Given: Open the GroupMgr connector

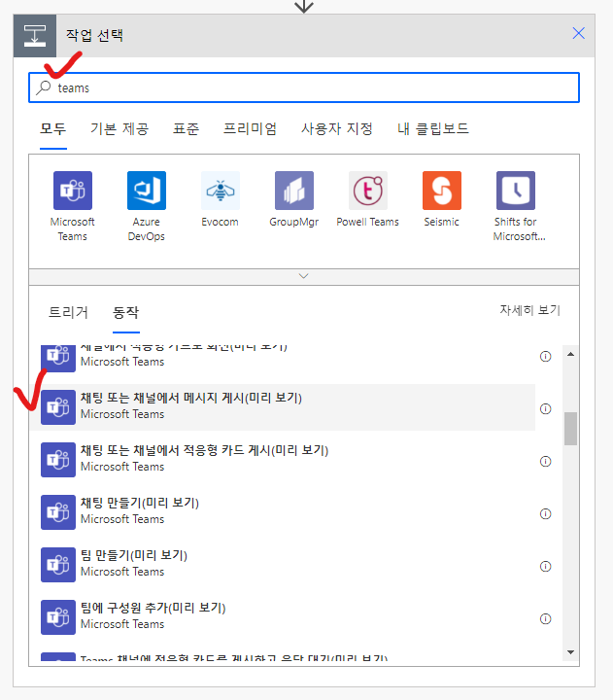Looking at the screenshot, I should [x=294, y=191].
